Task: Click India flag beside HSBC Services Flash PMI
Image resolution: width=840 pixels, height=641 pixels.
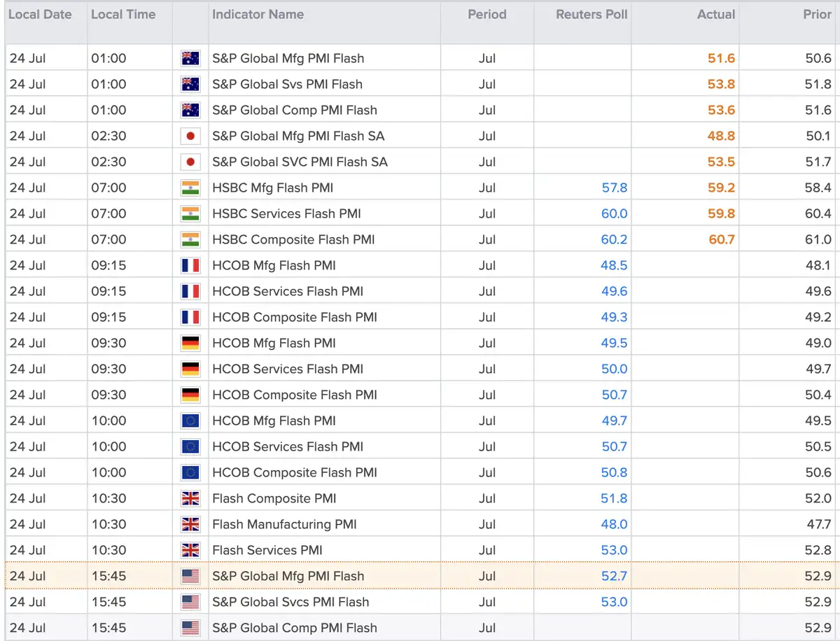Action: pos(190,214)
